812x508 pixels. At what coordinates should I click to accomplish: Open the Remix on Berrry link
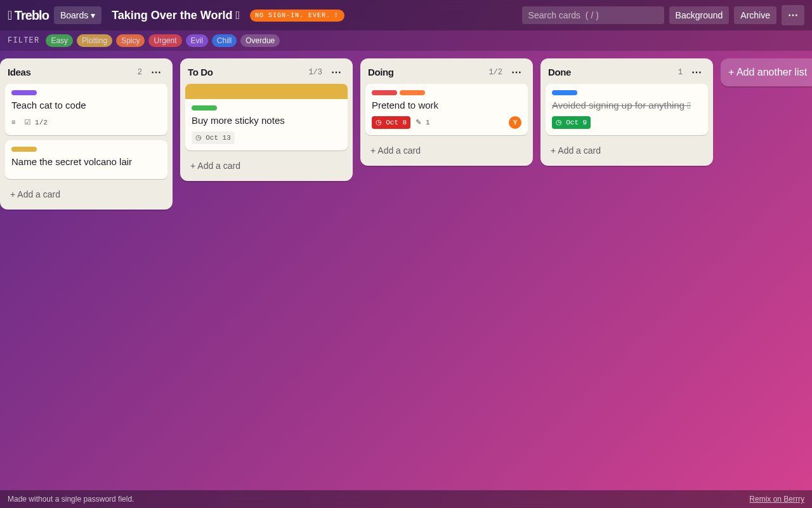pos(776,499)
